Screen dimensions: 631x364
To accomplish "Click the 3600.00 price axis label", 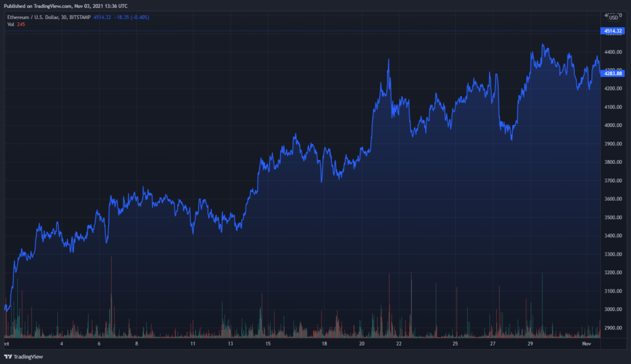I will 613,199.
